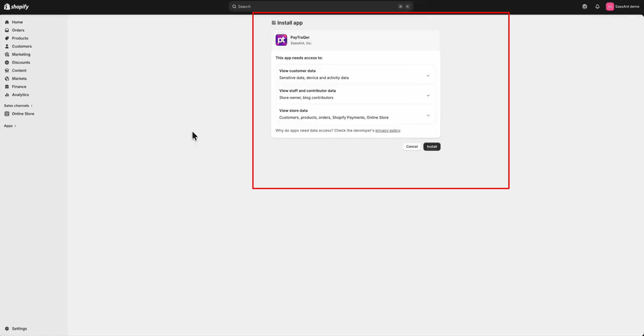Open the Markets menu item
This screenshot has width=644, height=336.
[x=19, y=78]
